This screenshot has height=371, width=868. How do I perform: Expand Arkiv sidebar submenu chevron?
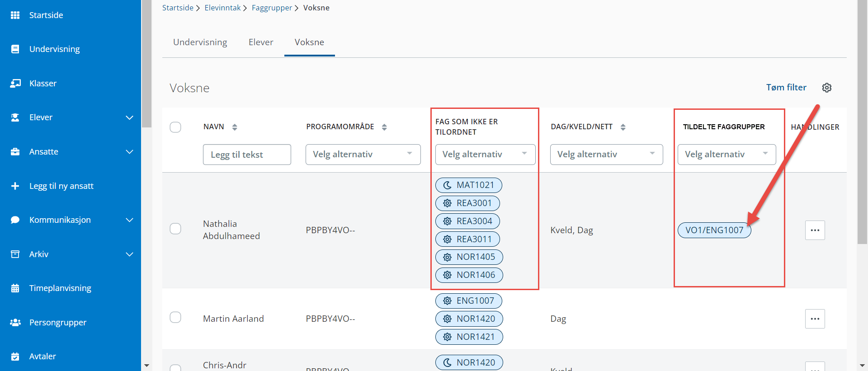129,254
